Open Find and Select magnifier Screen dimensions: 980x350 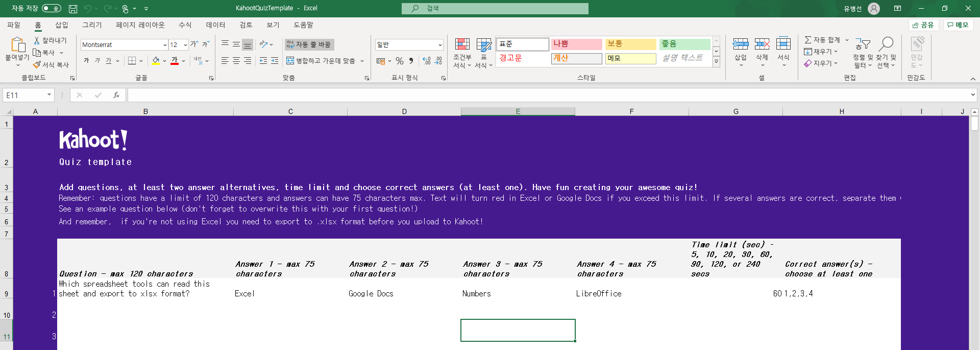coord(886,53)
